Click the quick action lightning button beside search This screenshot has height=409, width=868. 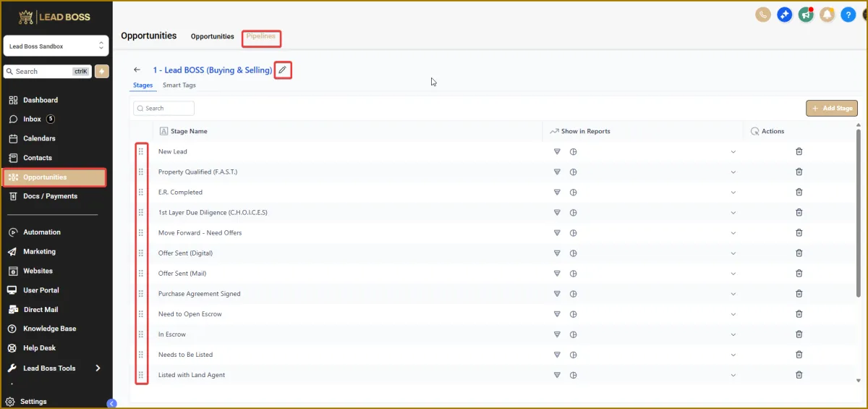click(102, 71)
